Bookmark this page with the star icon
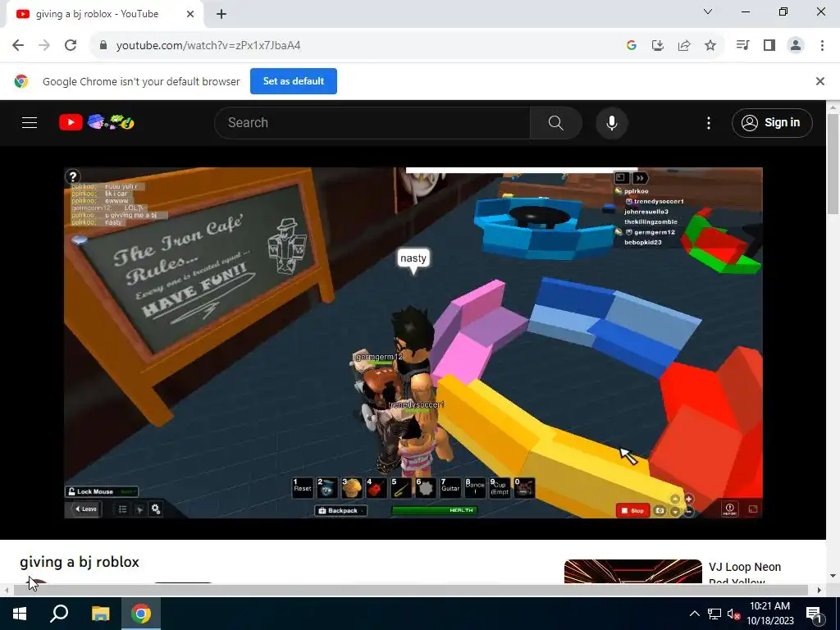The height and width of the screenshot is (630, 840). coord(710,46)
